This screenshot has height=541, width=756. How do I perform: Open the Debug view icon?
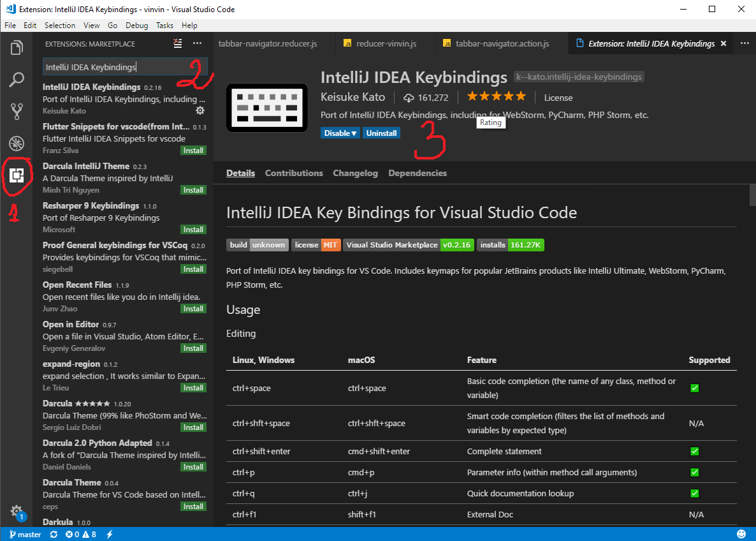[x=17, y=144]
